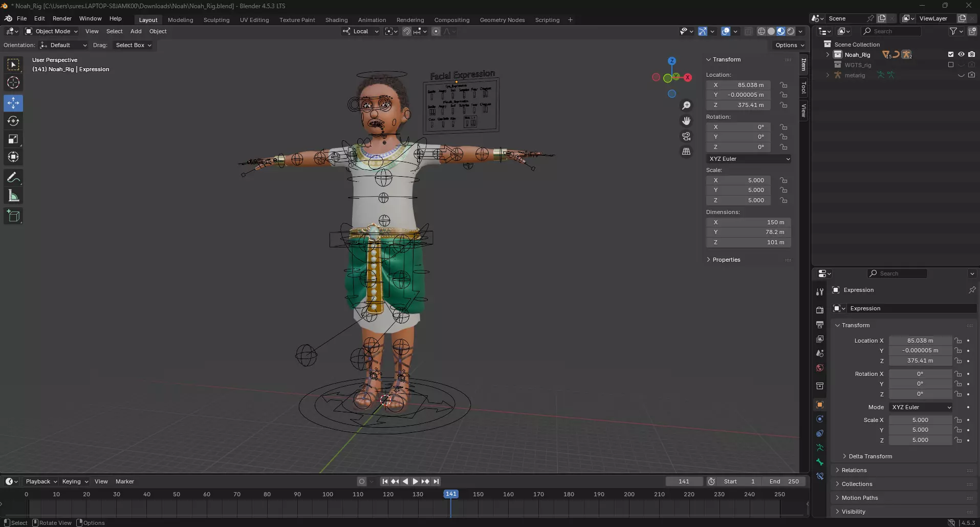Viewport: 980px width, 527px height.
Task: Open the Render menu
Action: 62,18
